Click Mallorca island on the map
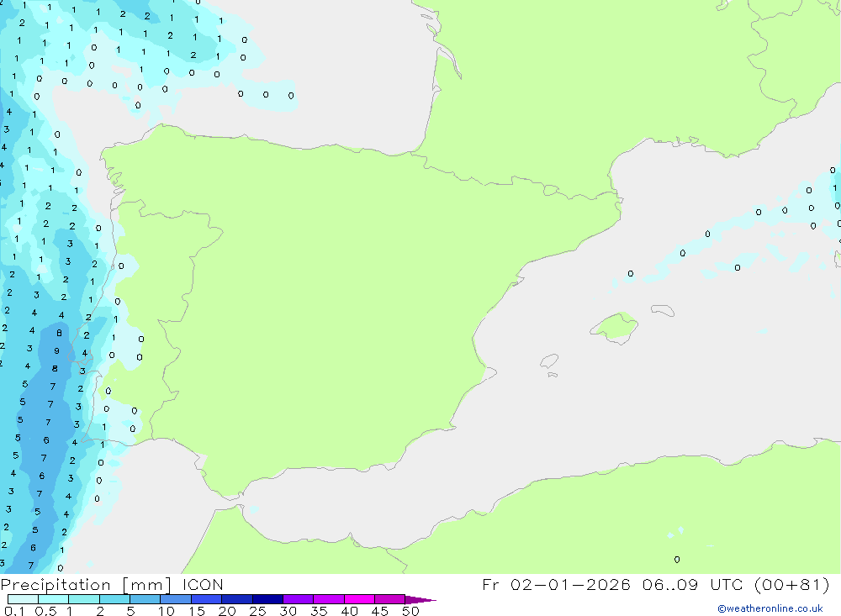 (616, 326)
